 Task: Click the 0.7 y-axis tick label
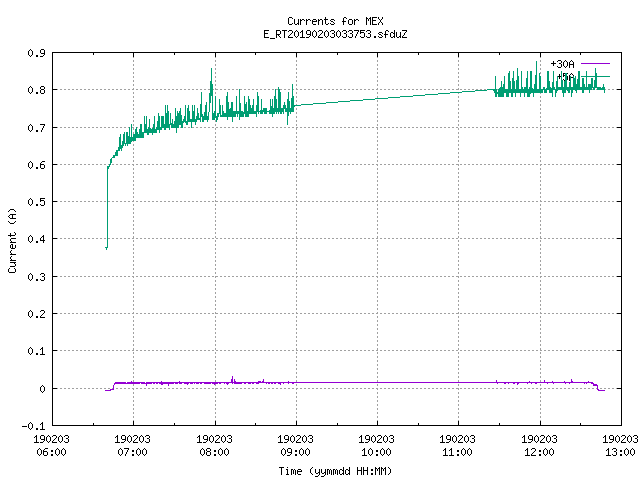[x=36, y=128]
